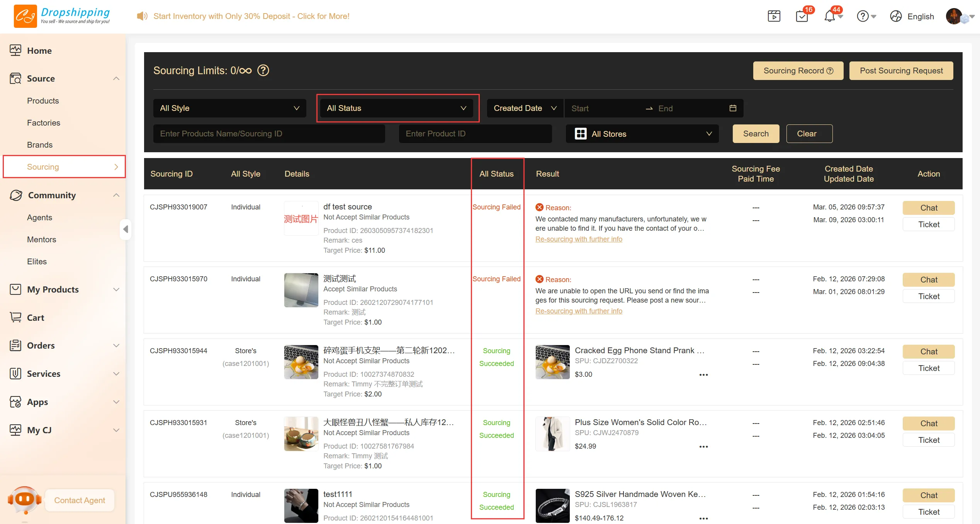The height and width of the screenshot is (524, 980).
Task: Click the help question mark icon in header
Action: pyautogui.click(x=863, y=16)
